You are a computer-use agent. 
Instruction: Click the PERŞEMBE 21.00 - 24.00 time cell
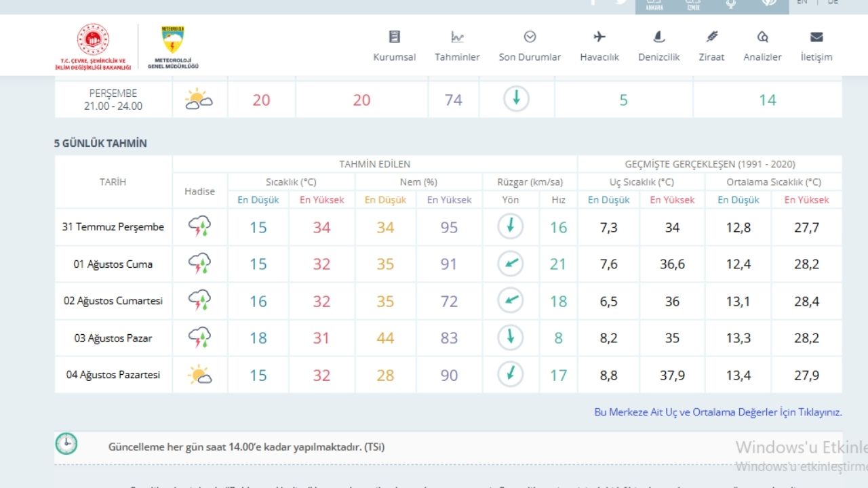pos(113,100)
